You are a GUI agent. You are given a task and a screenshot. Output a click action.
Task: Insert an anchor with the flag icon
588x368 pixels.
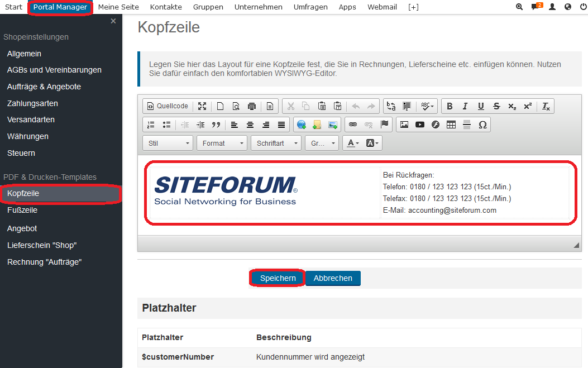click(x=384, y=125)
